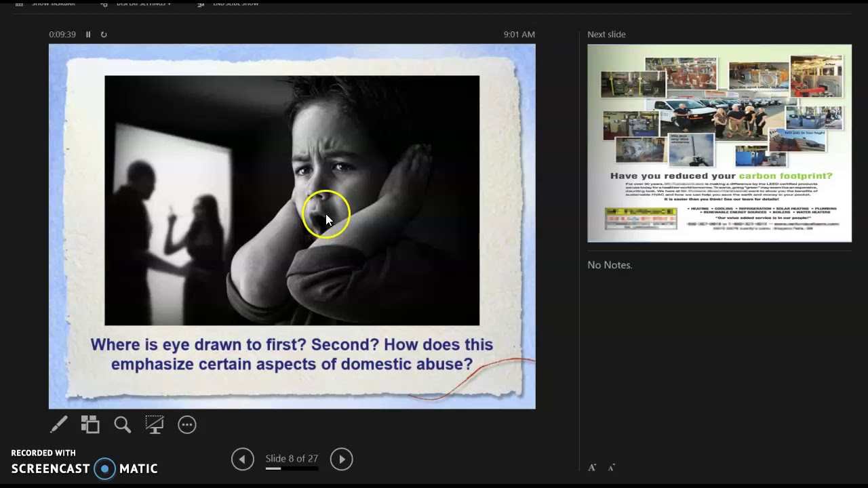Increase the notes text size
Screen dimensions: 868x488
(x=592, y=467)
